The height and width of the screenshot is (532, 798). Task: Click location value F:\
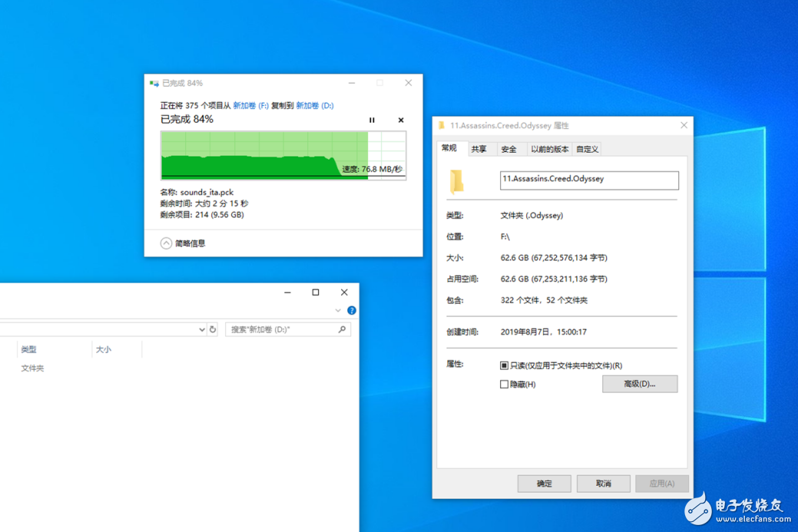point(505,236)
